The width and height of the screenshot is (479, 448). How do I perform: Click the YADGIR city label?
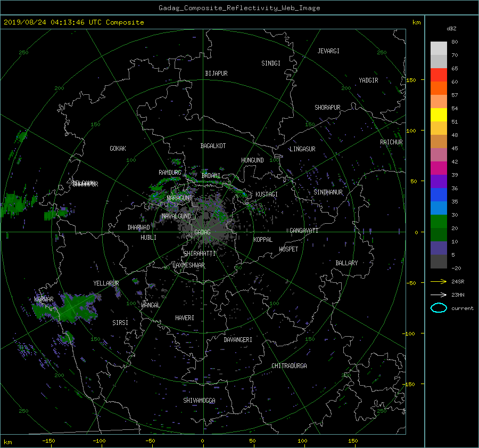coord(368,80)
